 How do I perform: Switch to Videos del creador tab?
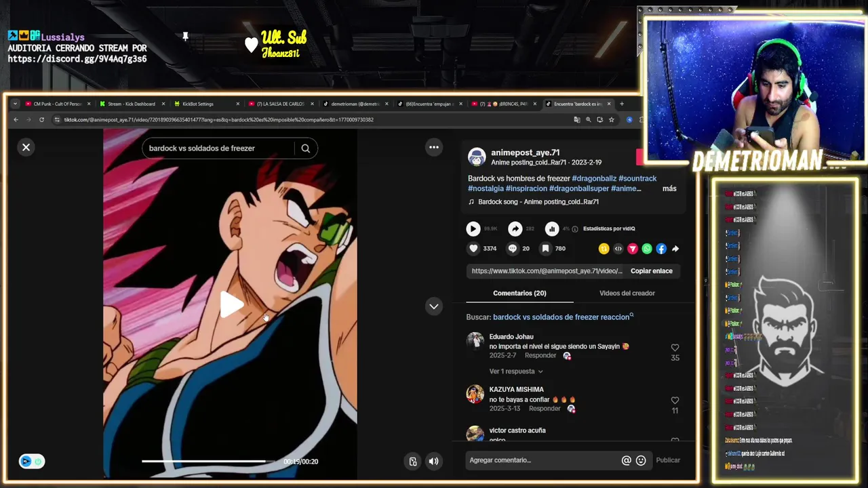tap(627, 293)
